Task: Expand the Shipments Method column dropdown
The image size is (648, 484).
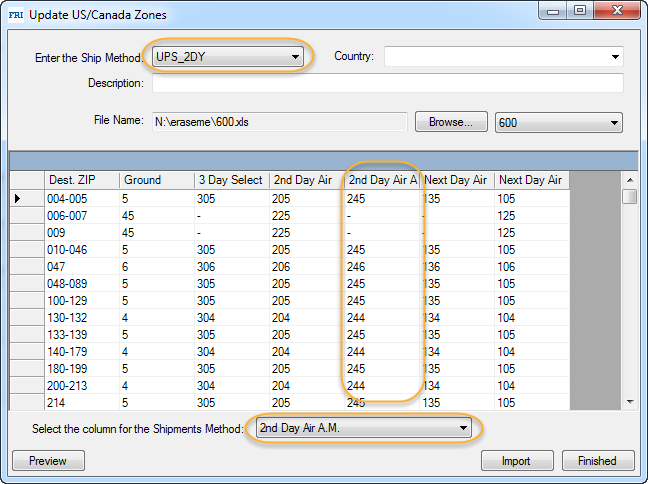Action: [x=364, y=428]
